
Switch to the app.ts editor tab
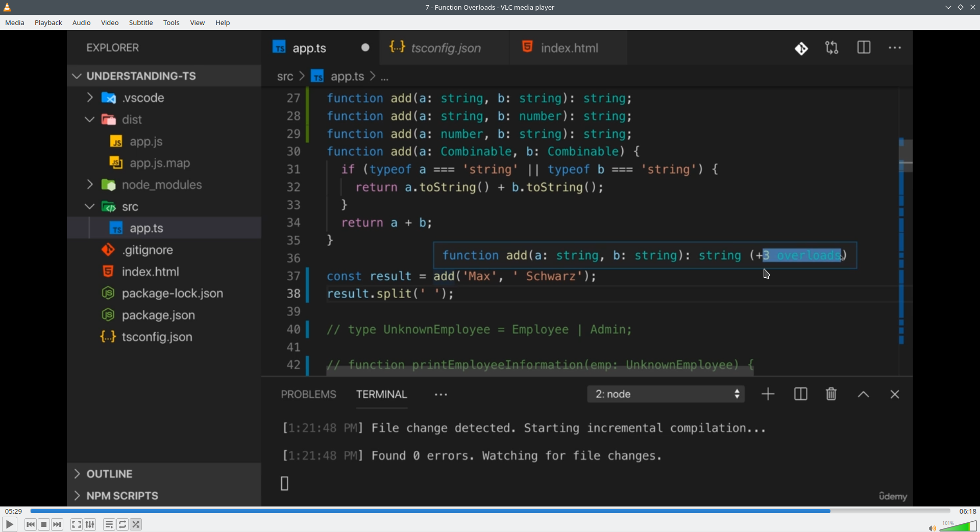click(x=321, y=48)
